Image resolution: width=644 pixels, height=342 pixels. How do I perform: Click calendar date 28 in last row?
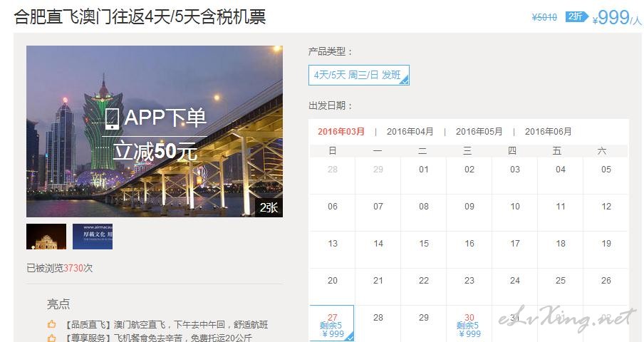(x=378, y=318)
